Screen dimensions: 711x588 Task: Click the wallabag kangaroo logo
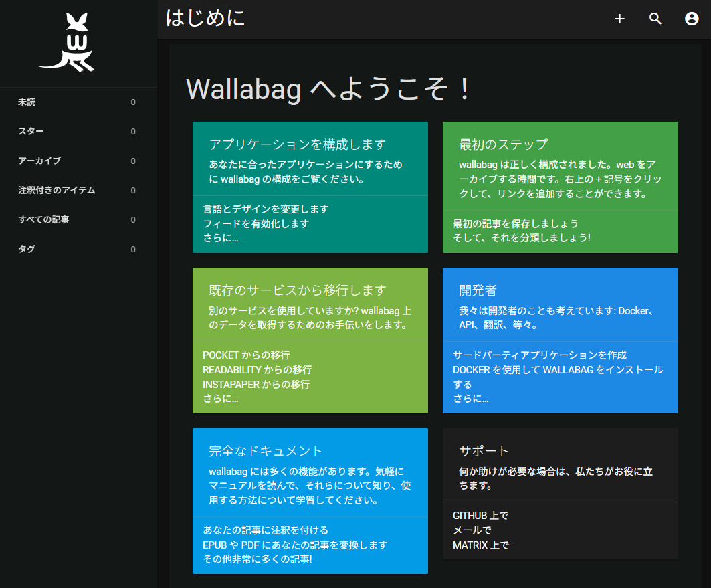(x=67, y=42)
